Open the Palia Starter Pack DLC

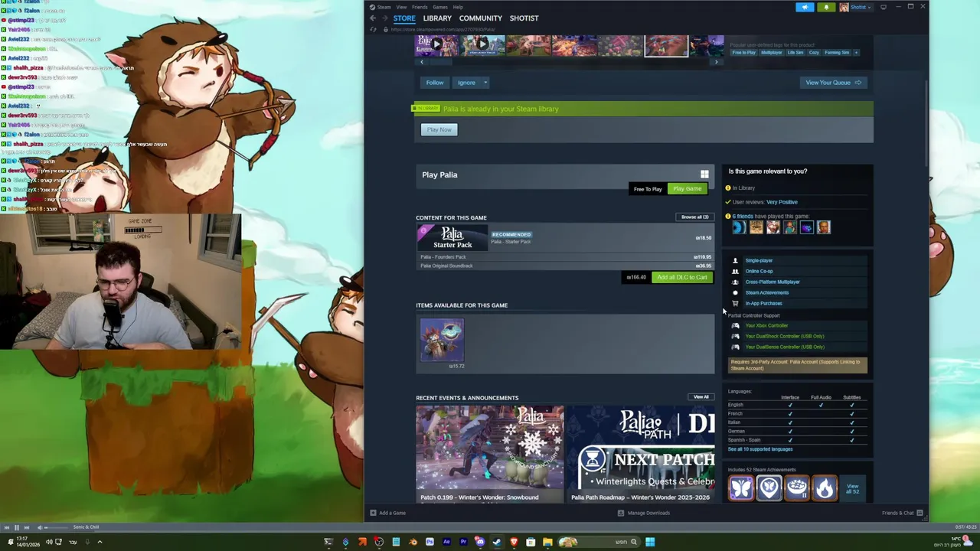pyautogui.click(x=565, y=237)
